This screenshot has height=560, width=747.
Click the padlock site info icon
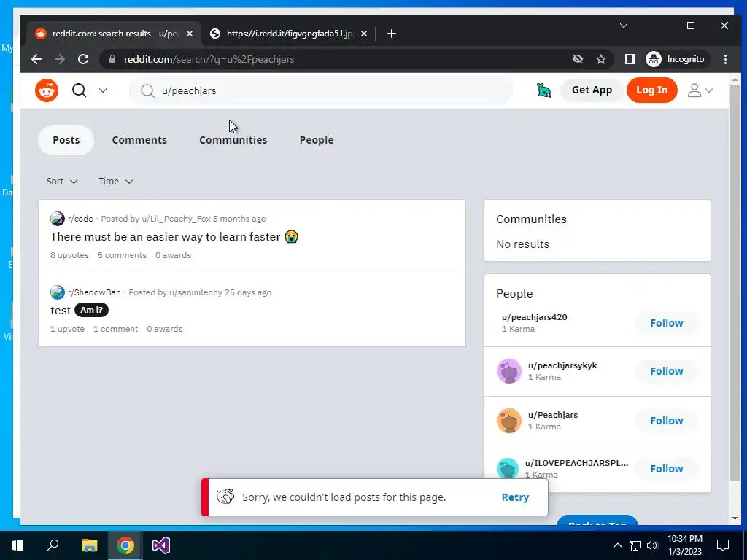coord(112,59)
